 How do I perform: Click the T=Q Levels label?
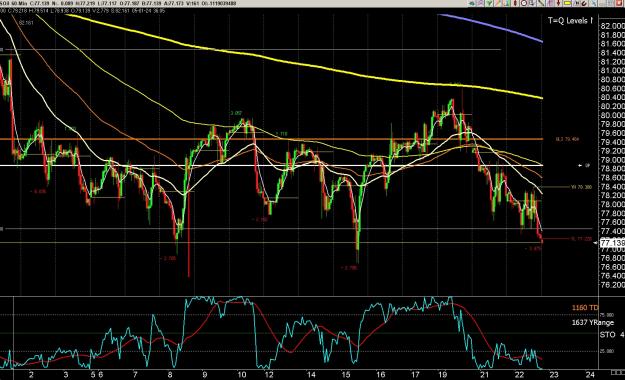570,20
